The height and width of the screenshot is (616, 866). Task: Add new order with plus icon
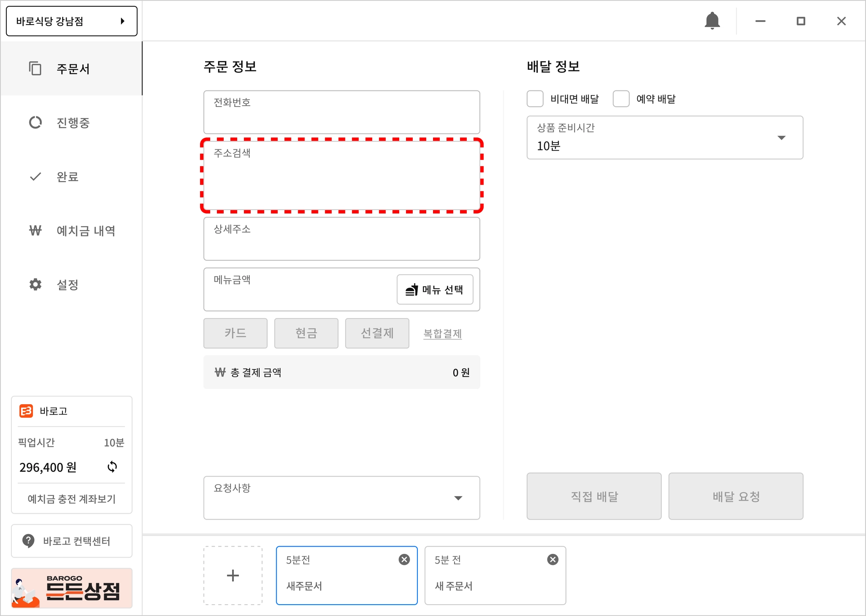(233, 575)
